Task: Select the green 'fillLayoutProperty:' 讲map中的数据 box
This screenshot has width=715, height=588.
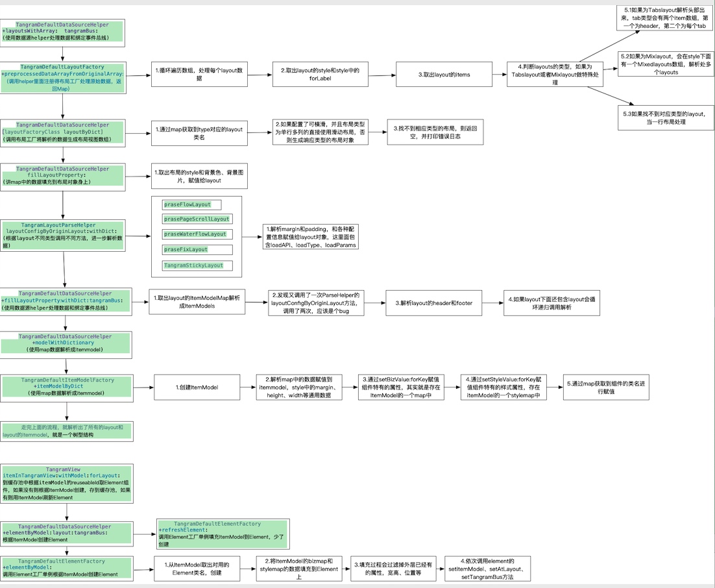Action: (62, 177)
